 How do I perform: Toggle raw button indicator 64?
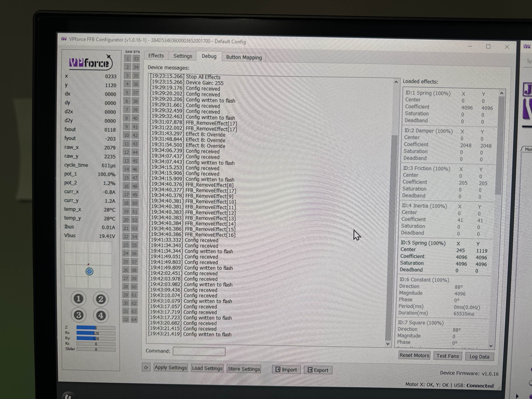134,320
